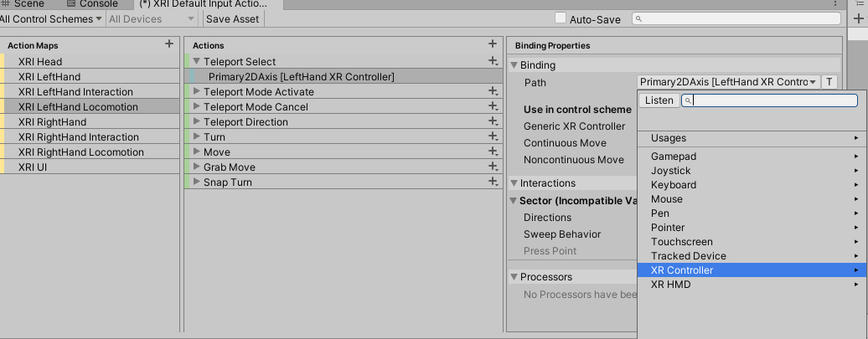This screenshot has width=868, height=339.
Task: Open the Path binding dropdown
Action: click(x=727, y=82)
